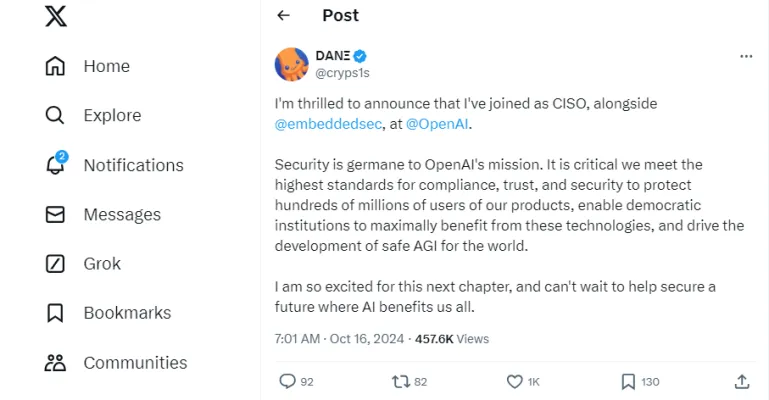Open Notifications with unread badge
This screenshot has width=769, height=400.
click(133, 165)
